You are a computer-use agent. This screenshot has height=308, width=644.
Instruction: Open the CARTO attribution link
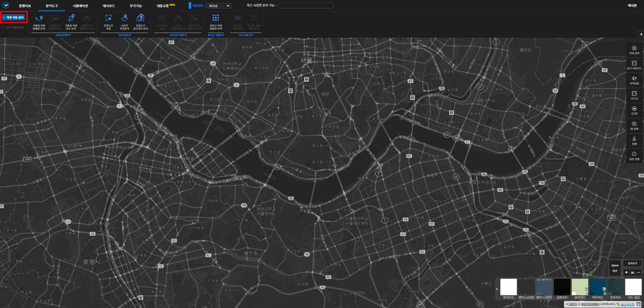573,304
